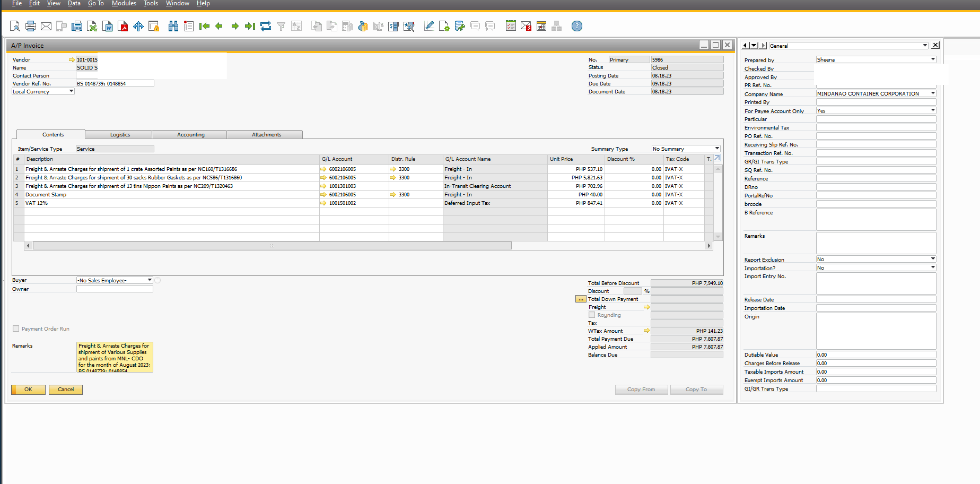Open Form Settings icon

coord(444,26)
